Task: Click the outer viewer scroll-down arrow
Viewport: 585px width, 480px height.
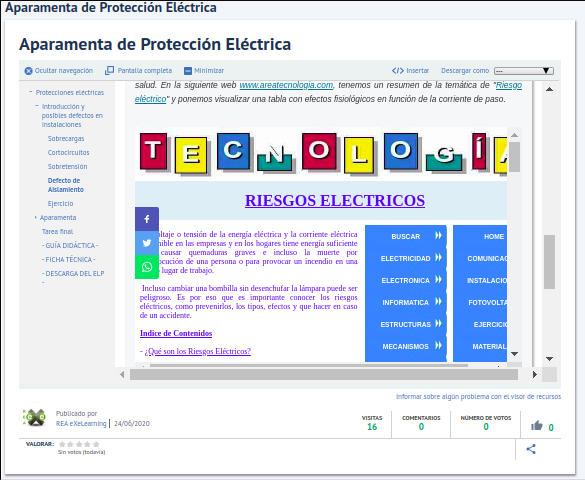Action: coord(550,359)
